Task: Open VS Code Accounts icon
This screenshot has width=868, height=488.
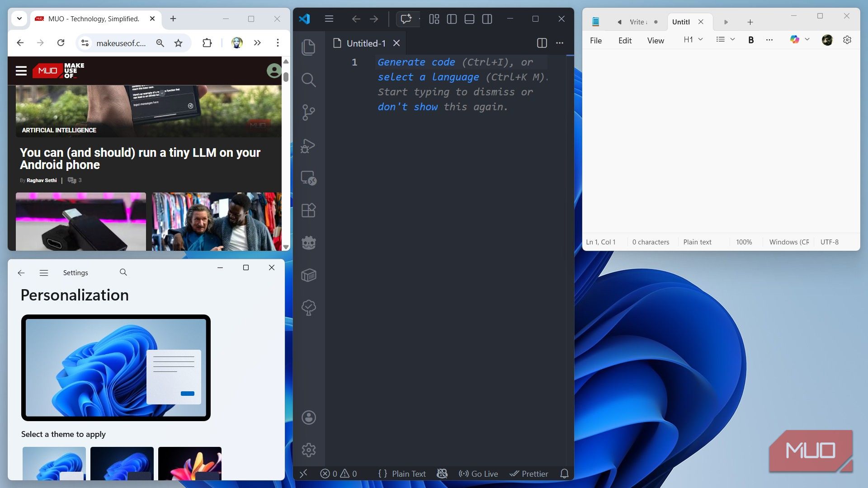Action: [309, 418]
